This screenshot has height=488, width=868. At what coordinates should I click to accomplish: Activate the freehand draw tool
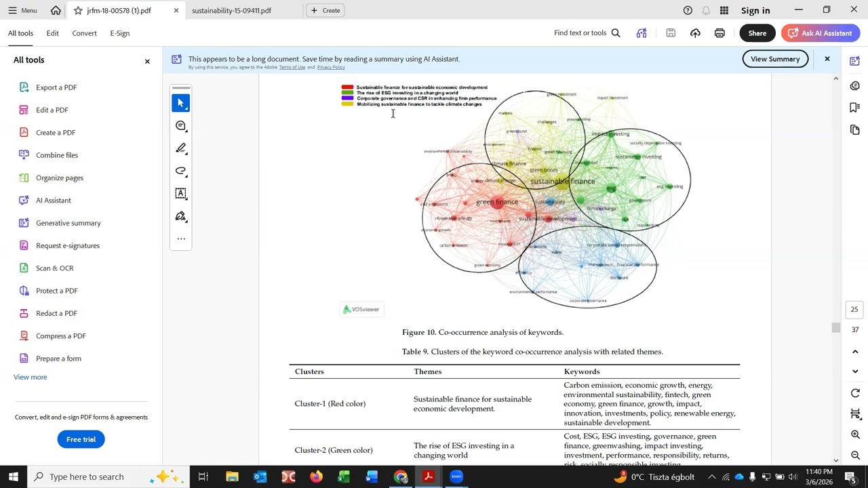pos(181,171)
